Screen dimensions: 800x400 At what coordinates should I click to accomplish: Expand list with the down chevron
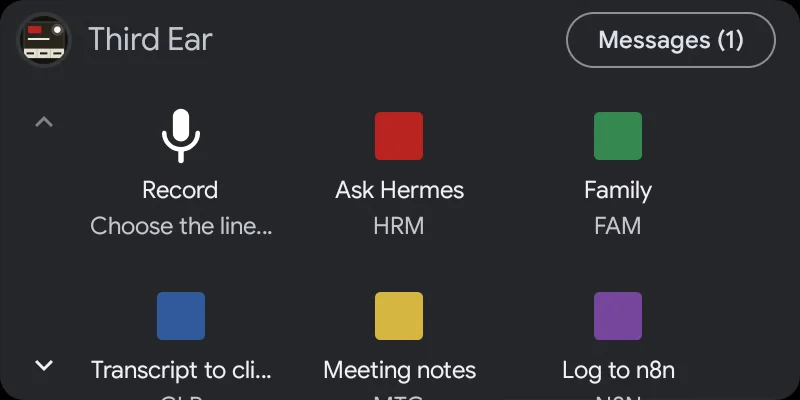(x=44, y=365)
